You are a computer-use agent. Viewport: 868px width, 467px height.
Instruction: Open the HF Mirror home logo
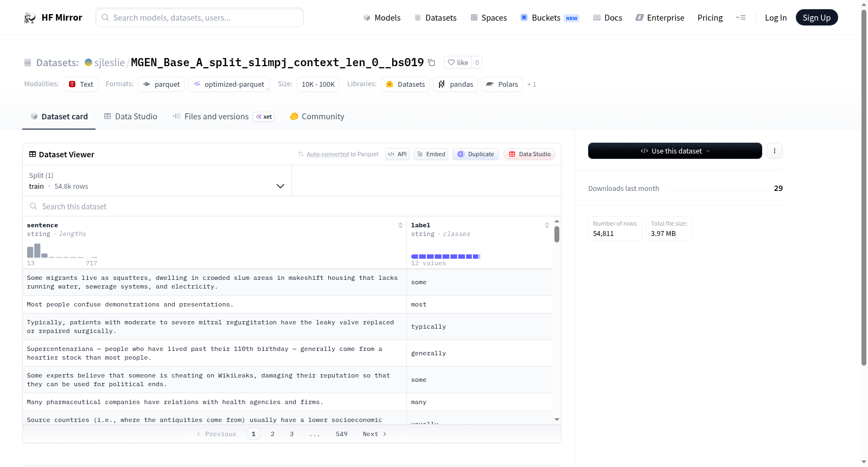pos(53,17)
